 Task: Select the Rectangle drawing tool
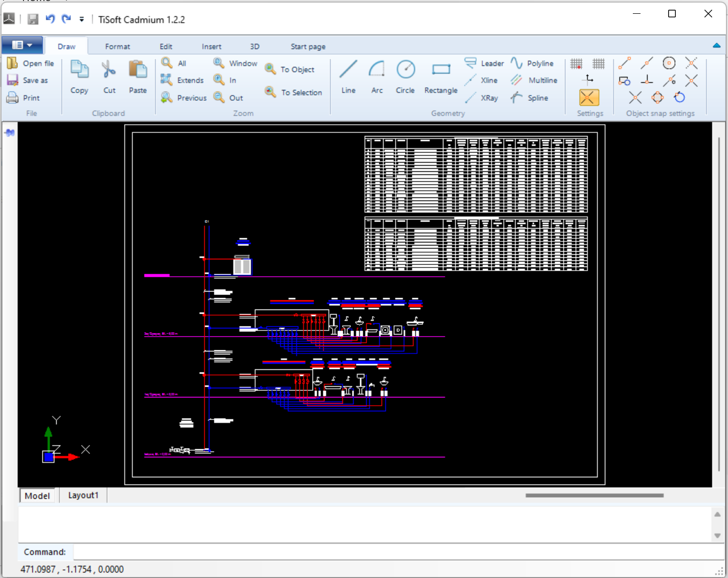(441, 76)
